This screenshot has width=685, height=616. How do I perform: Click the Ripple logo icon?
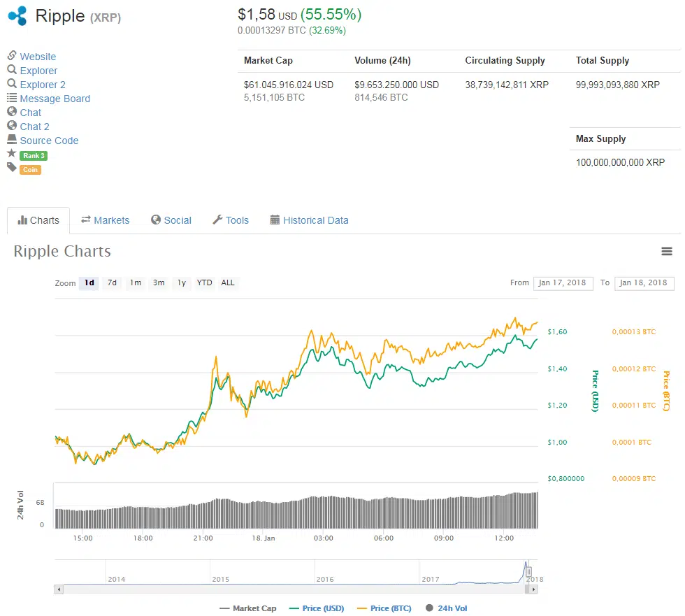click(17, 16)
